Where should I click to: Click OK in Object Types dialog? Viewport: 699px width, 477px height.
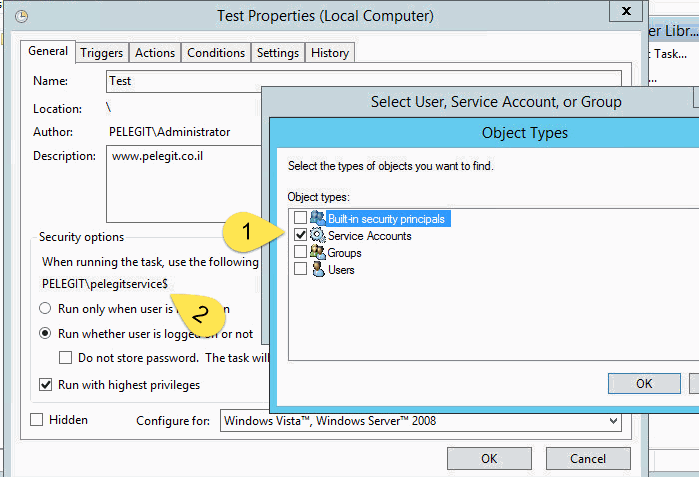pyautogui.click(x=644, y=383)
